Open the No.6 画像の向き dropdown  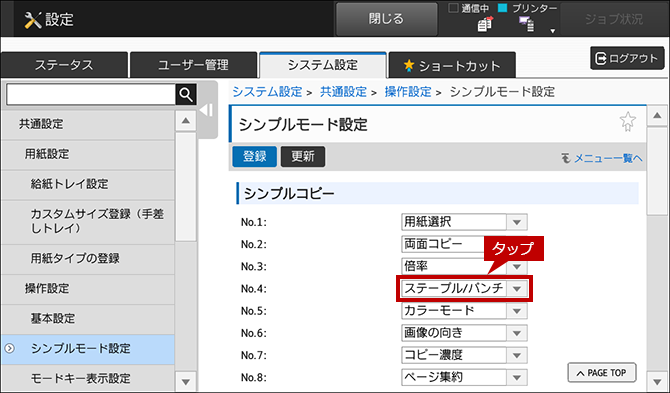[464, 333]
